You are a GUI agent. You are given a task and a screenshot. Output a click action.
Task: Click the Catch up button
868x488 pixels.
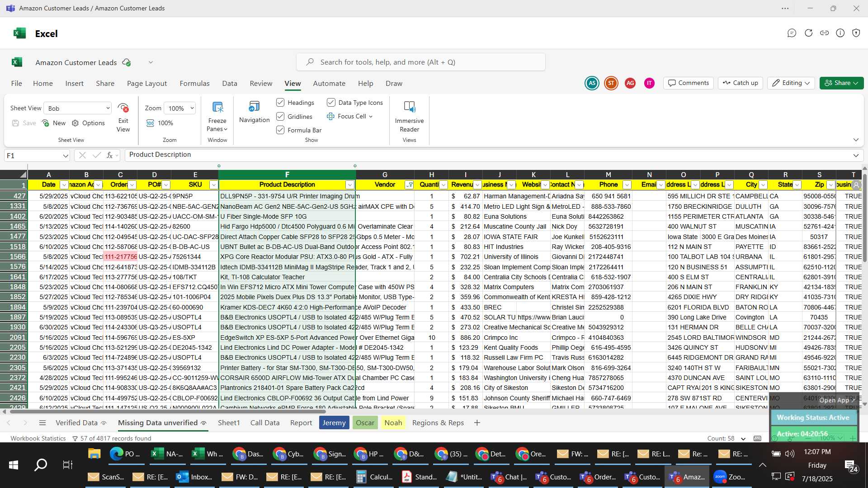pos(740,83)
